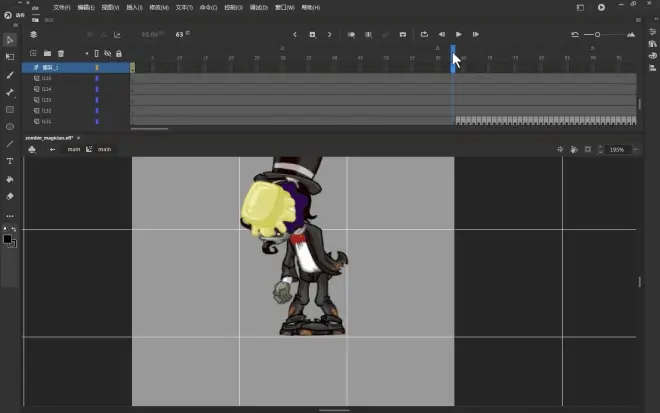Add a new layer in timeline

coord(33,53)
